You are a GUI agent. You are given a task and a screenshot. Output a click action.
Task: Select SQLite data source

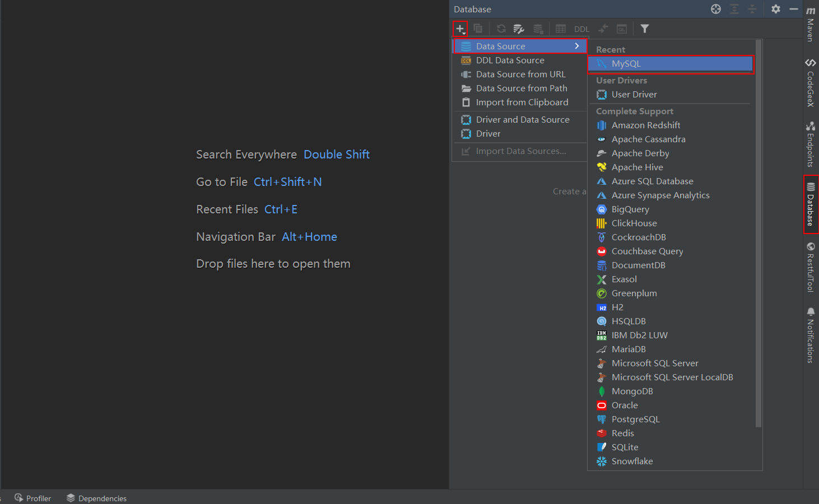[x=671, y=447]
